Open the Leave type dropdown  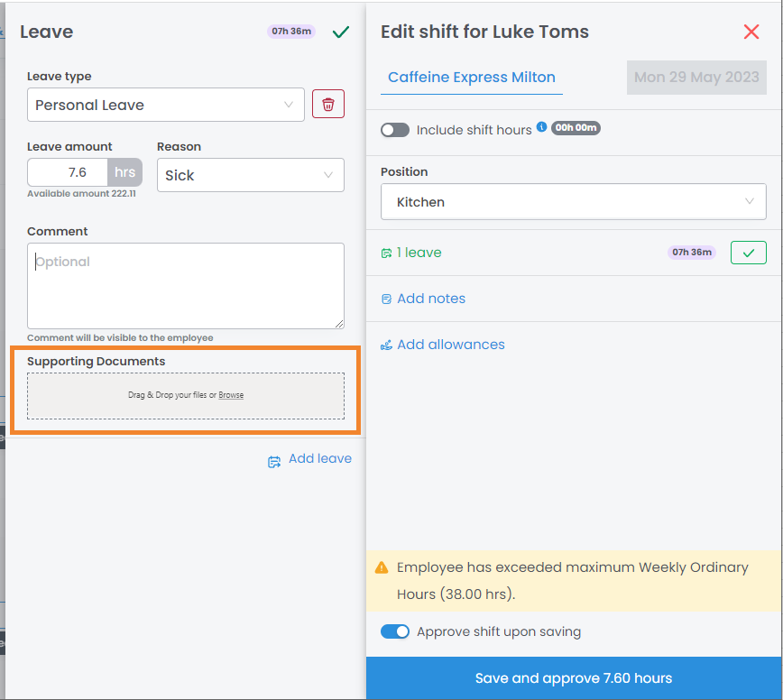pyautogui.click(x=166, y=105)
